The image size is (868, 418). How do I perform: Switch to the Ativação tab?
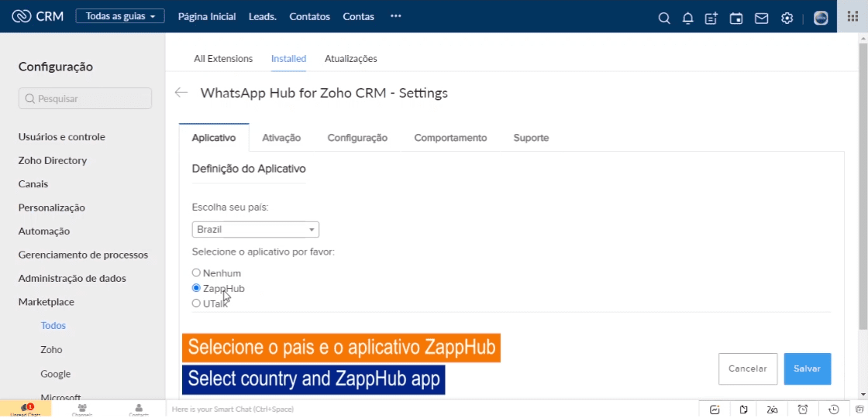coord(281,138)
